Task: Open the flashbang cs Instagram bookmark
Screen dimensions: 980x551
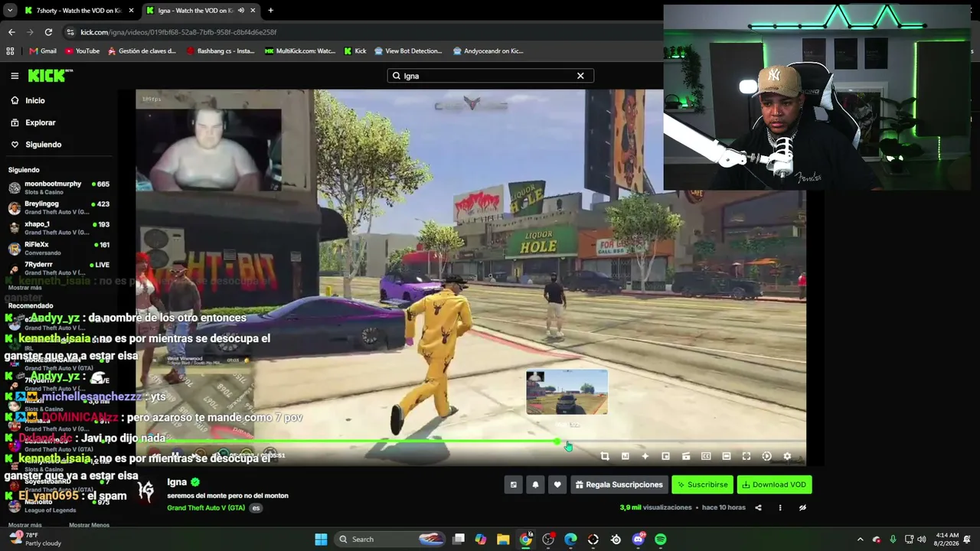Action: pos(220,51)
